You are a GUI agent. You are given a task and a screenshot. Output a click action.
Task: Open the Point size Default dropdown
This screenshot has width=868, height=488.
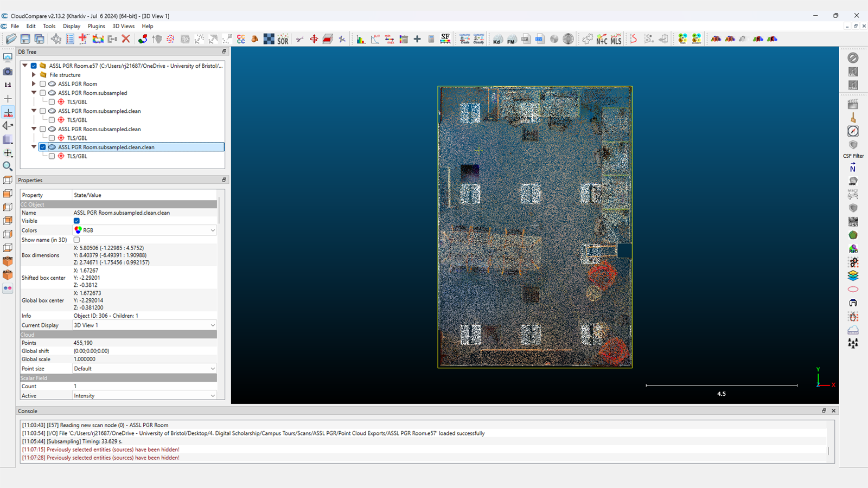[x=145, y=369]
